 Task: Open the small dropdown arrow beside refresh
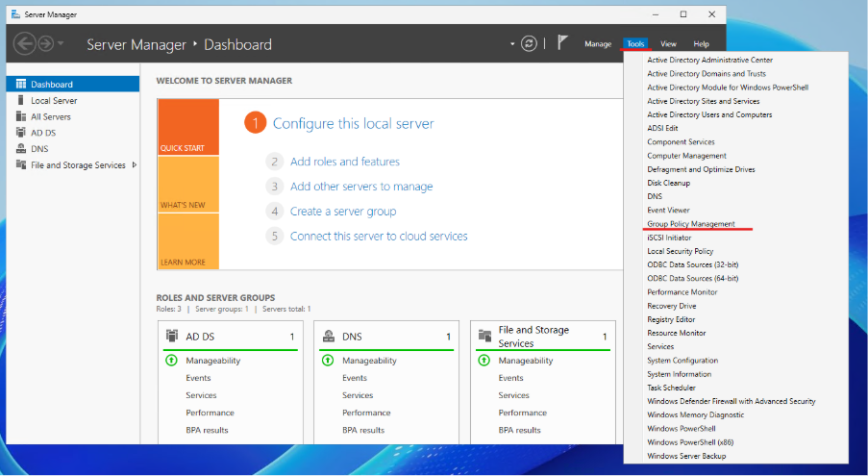[x=512, y=44]
